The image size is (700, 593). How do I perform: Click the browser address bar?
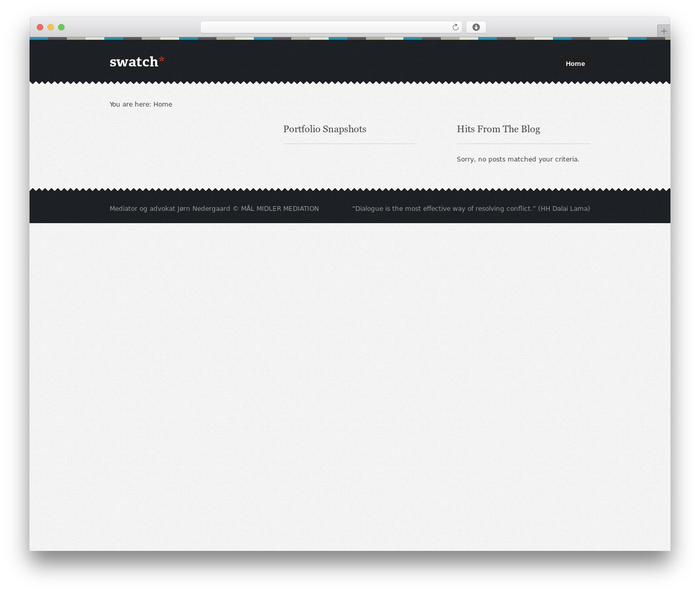[x=331, y=27]
